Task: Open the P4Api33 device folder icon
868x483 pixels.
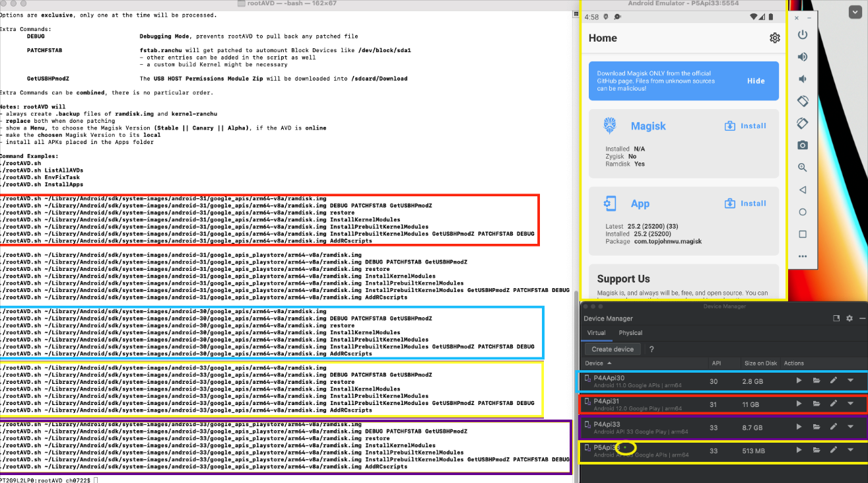Action: click(x=817, y=427)
